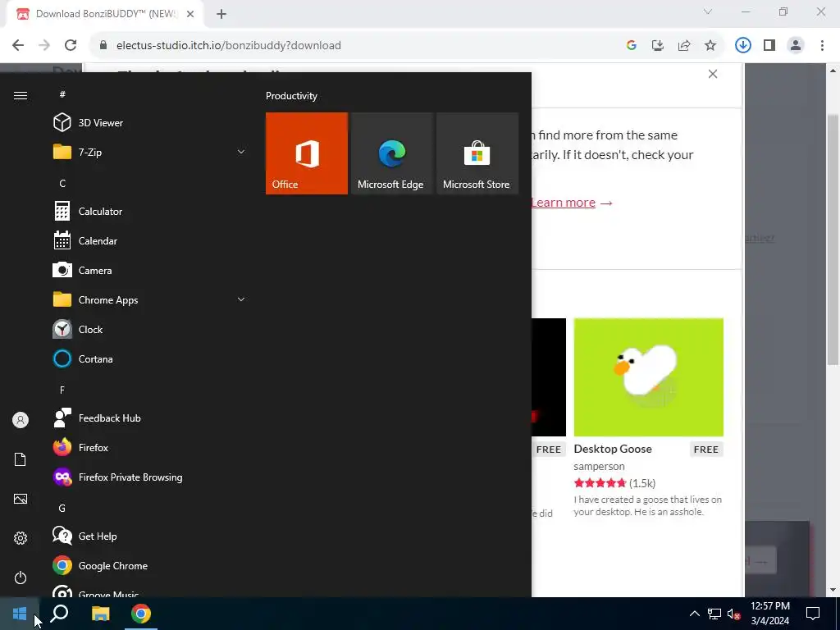The width and height of the screenshot is (840, 630).
Task: Reload the itch.io page
Action: pos(71,46)
